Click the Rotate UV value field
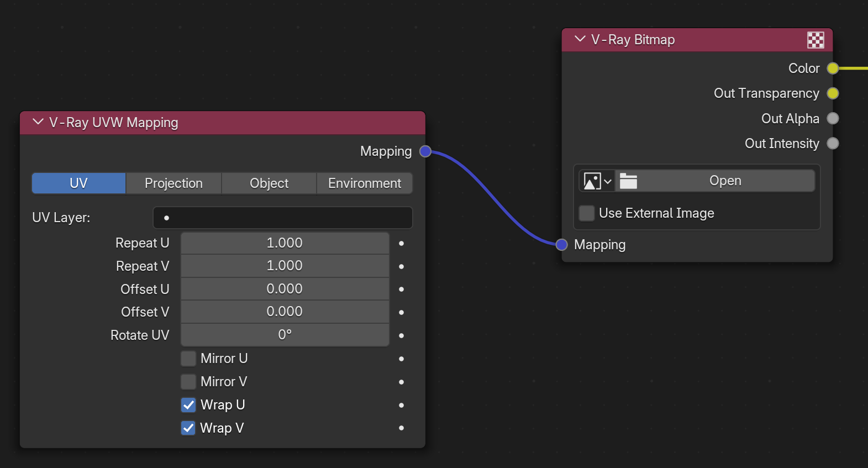868x468 pixels. (285, 335)
